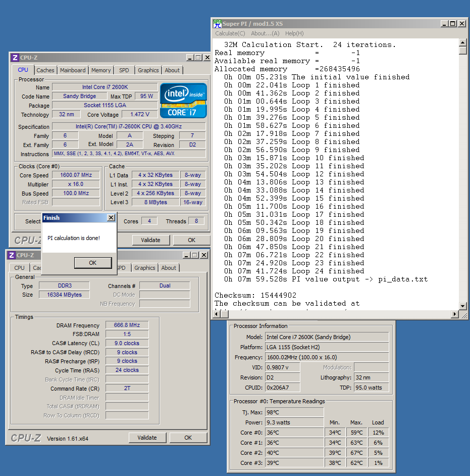Maximize the Super PI window
This screenshot has width=470, height=476.
[453, 24]
